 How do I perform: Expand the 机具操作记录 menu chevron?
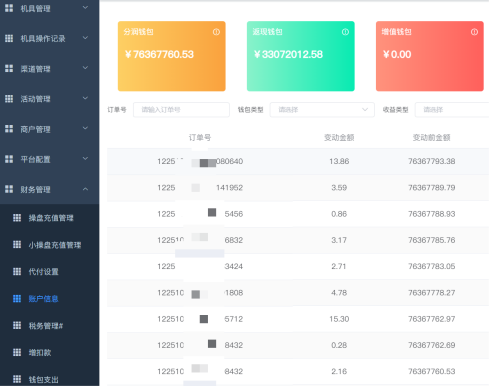pyautogui.click(x=85, y=38)
